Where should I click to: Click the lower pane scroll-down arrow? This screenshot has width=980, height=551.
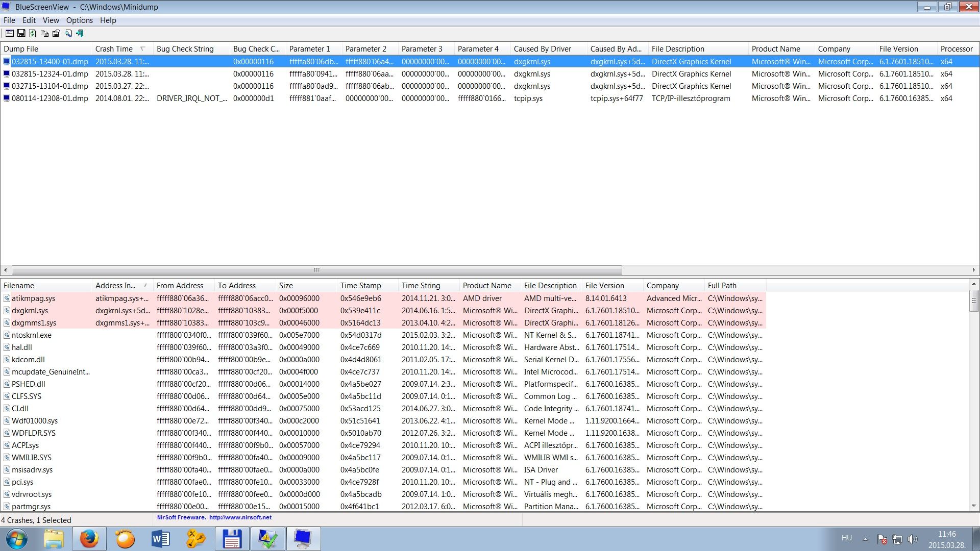point(974,506)
